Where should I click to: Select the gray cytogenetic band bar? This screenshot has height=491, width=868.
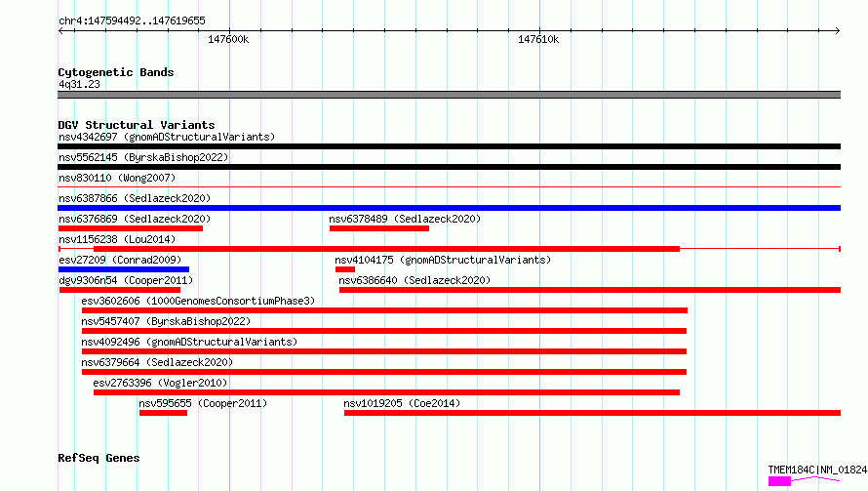point(449,95)
